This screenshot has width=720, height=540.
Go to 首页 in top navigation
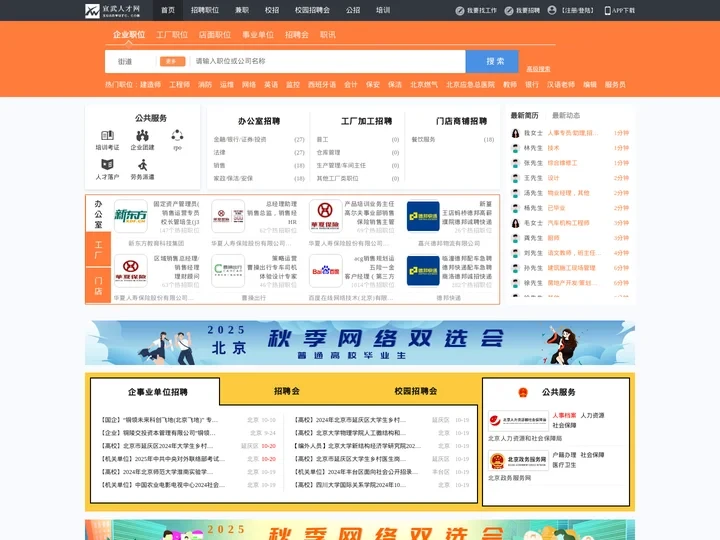pyautogui.click(x=168, y=10)
